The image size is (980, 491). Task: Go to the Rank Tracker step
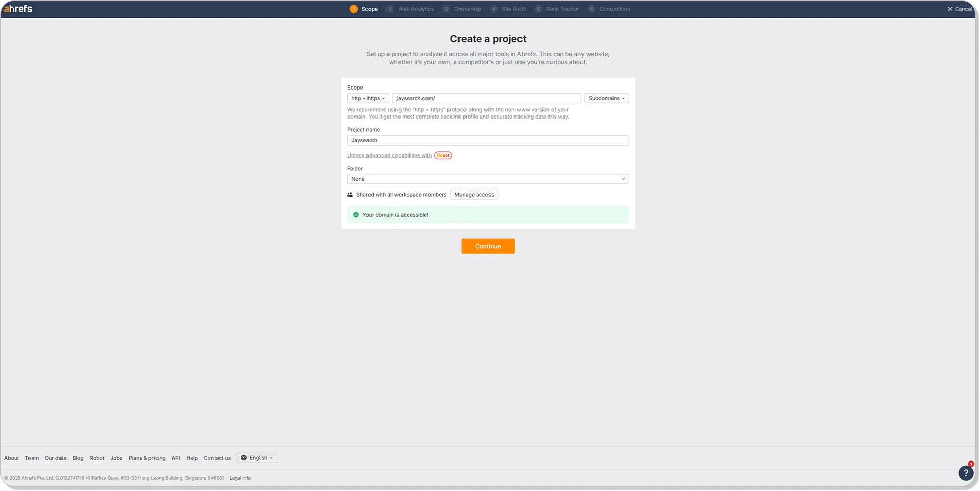(x=557, y=9)
